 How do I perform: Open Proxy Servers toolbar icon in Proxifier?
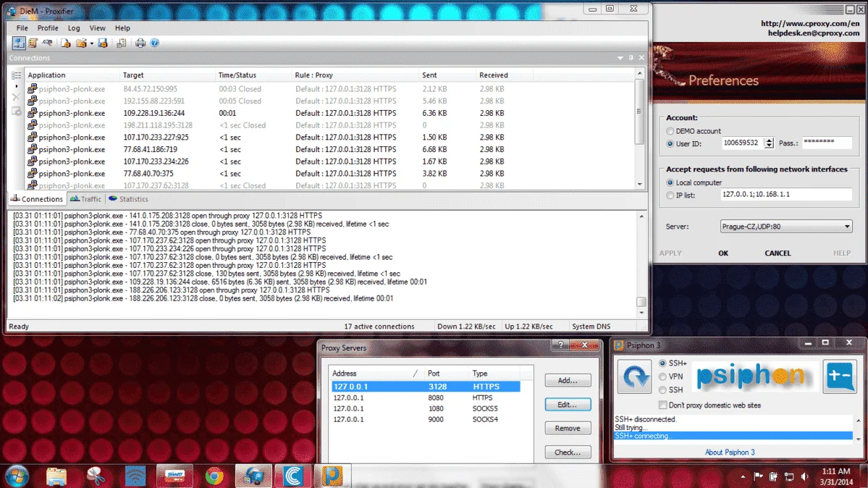19,43
